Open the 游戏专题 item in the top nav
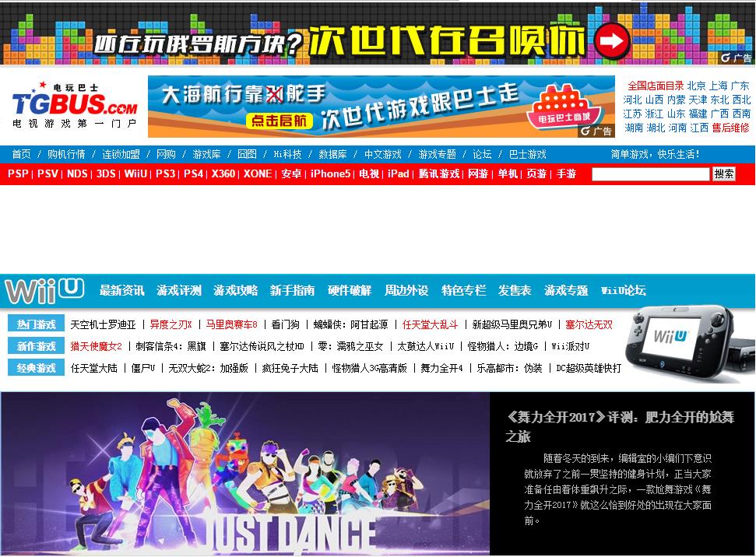This screenshot has width=756, height=557. (438, 154)
